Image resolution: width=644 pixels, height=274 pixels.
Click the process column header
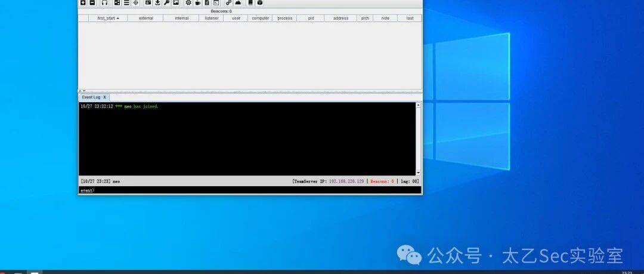pyautogui.click(x=284, y=18)
